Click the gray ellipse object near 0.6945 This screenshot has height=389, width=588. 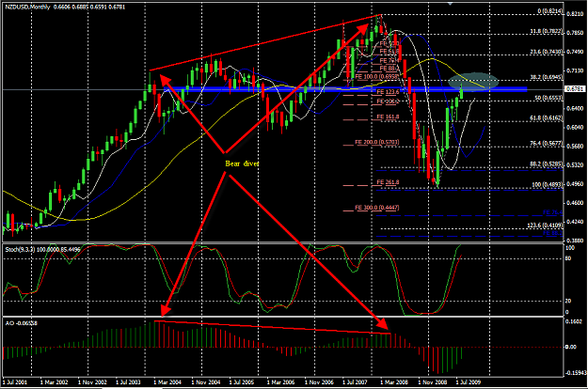[473, 81]
